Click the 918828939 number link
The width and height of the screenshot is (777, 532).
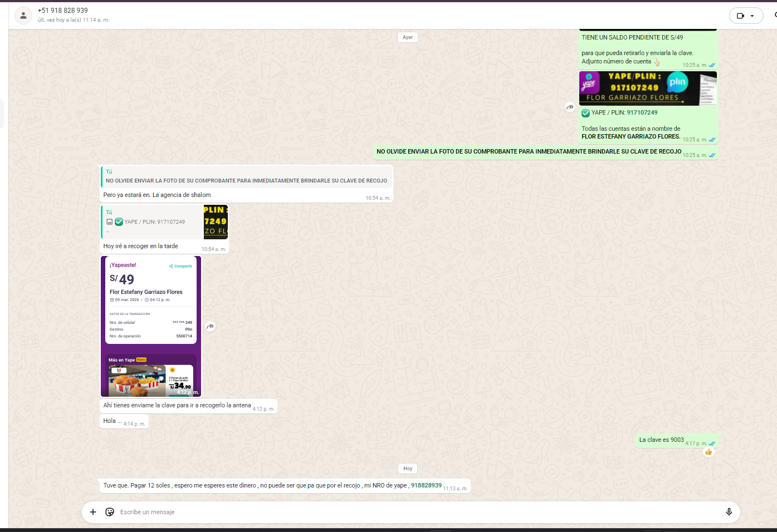click(x=426, y=485)
